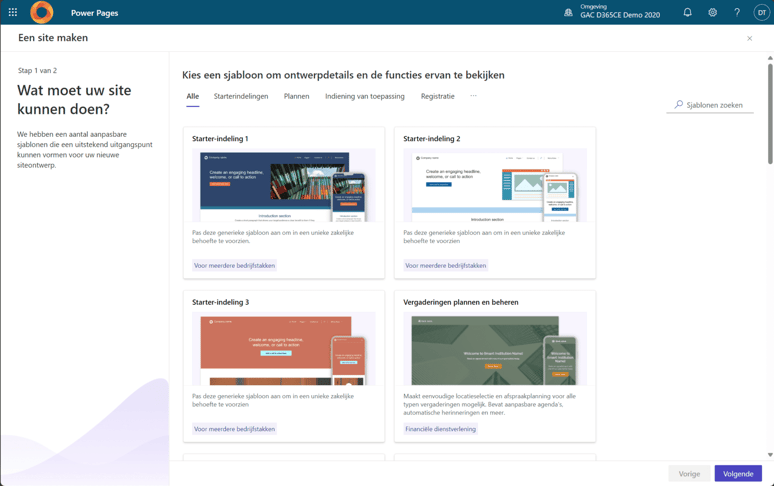Open the DT account avatar
This screenshot has height=486, width=774.
pos(762,12)
